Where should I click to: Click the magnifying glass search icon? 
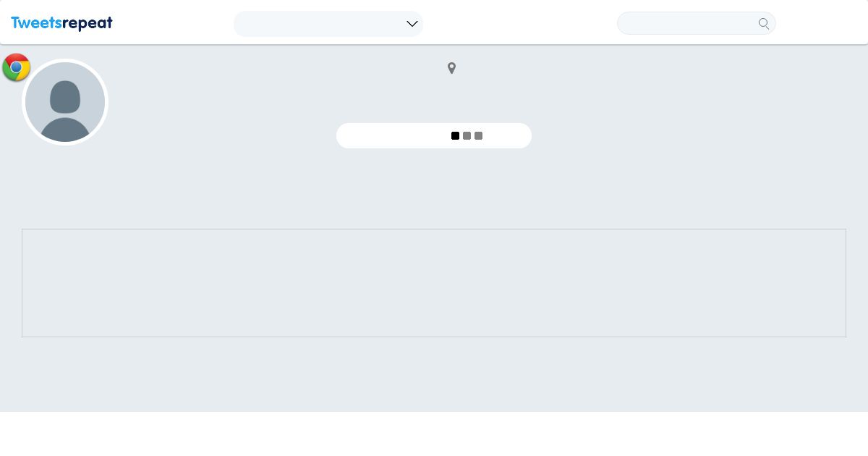click(x=764, y=23)
